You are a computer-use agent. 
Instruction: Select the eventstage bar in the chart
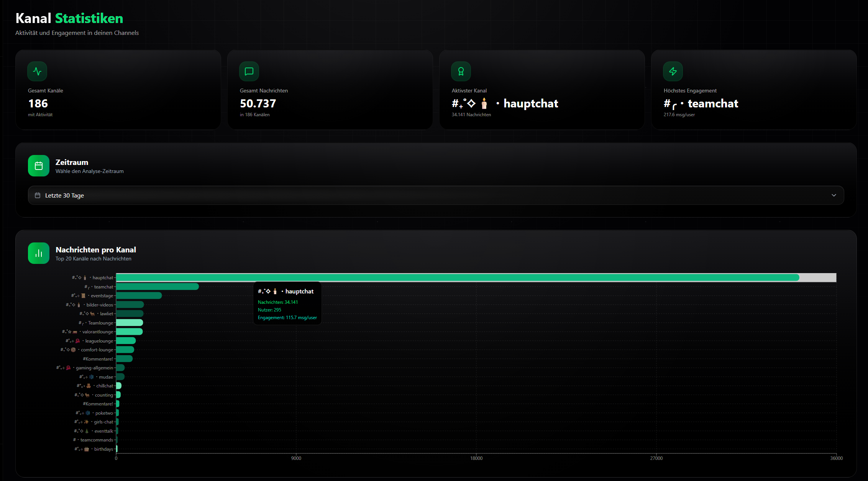139,296
